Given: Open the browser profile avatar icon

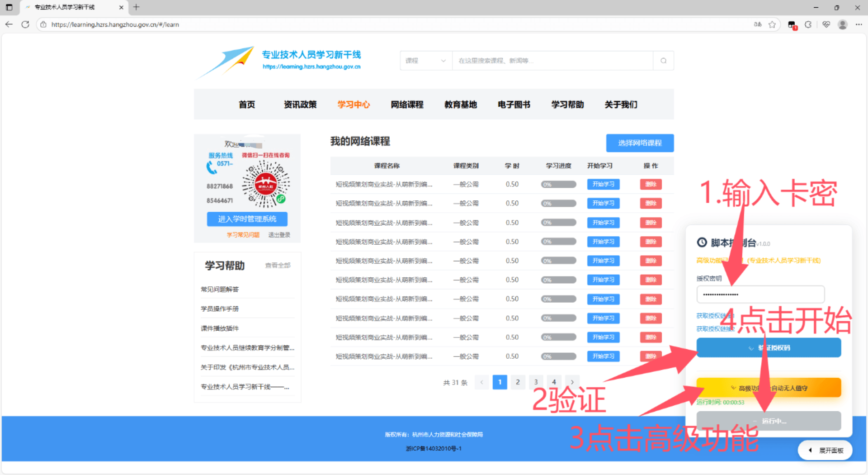Looking at the screenshot, I should coord(842,24).
